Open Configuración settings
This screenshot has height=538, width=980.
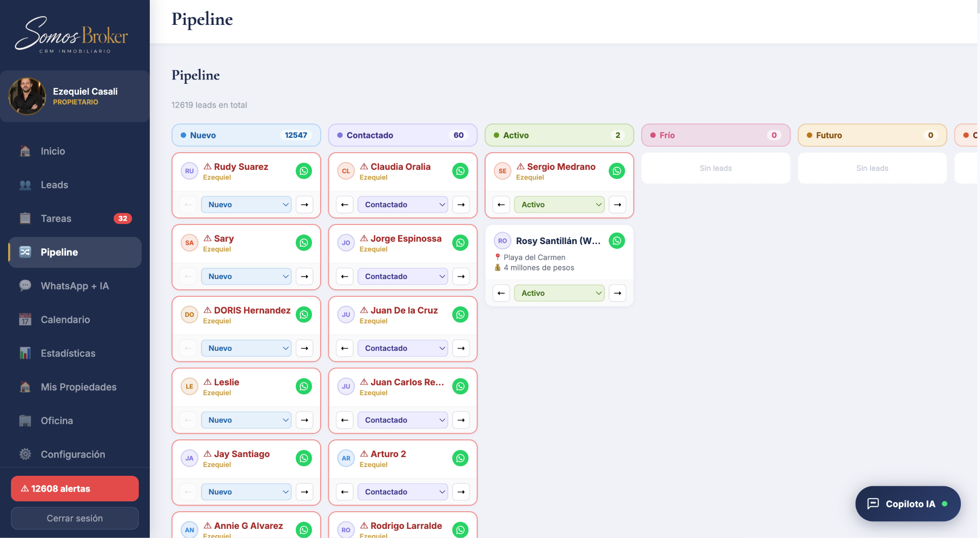click(x=75, y=454)
